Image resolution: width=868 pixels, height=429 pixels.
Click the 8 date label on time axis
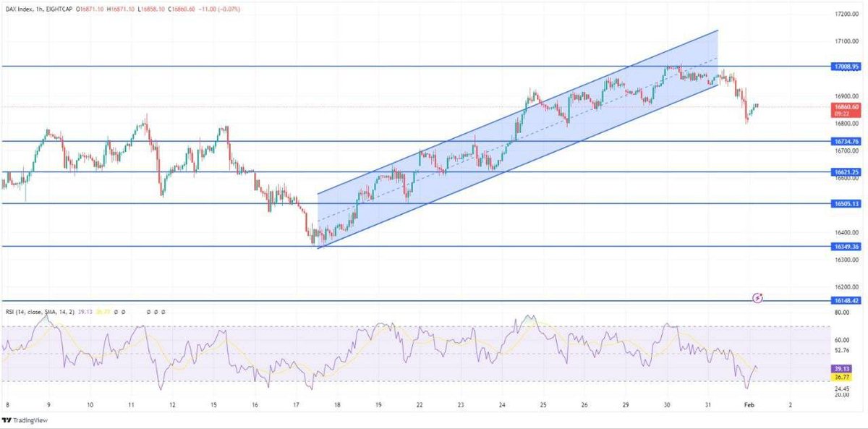pyautogui.click(x=7, y=406)
